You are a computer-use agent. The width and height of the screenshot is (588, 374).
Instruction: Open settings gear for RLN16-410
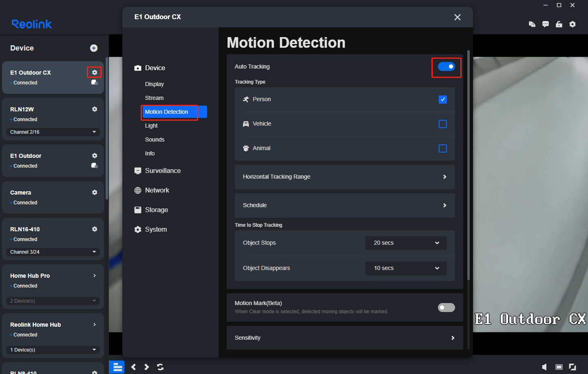95,229
